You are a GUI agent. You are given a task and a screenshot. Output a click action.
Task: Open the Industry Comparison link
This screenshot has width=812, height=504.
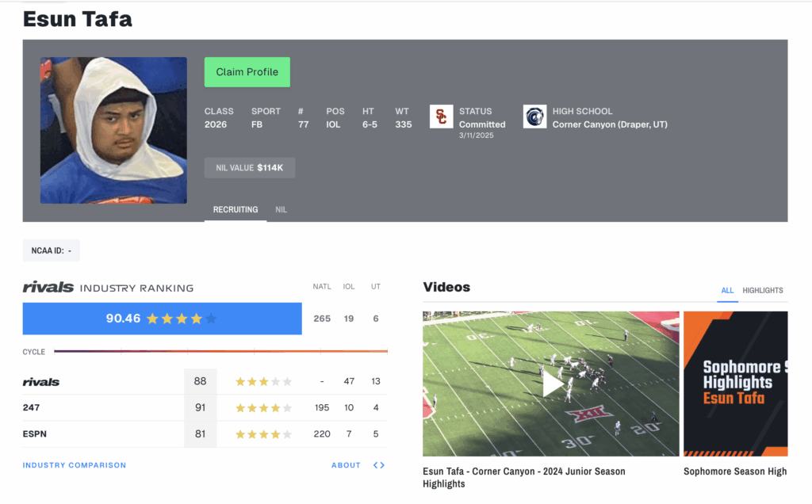tap(75, 465)
